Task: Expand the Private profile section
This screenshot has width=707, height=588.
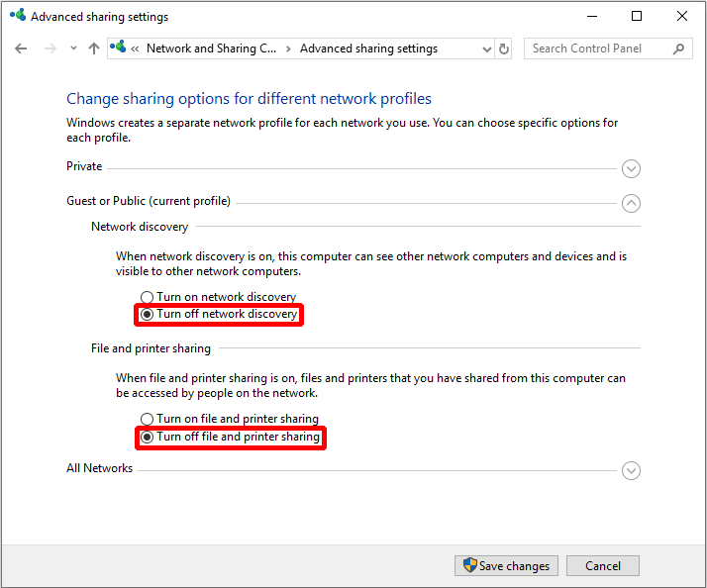Action: [631, 168]
